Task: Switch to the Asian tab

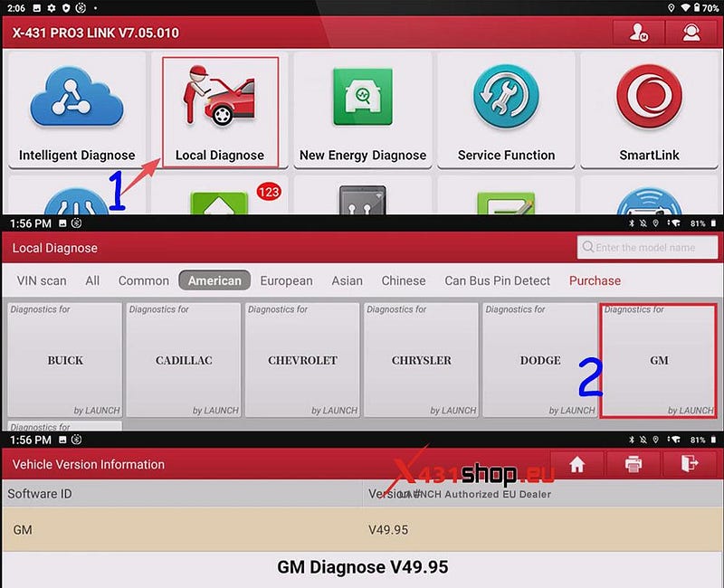Action: coord(347,280)
